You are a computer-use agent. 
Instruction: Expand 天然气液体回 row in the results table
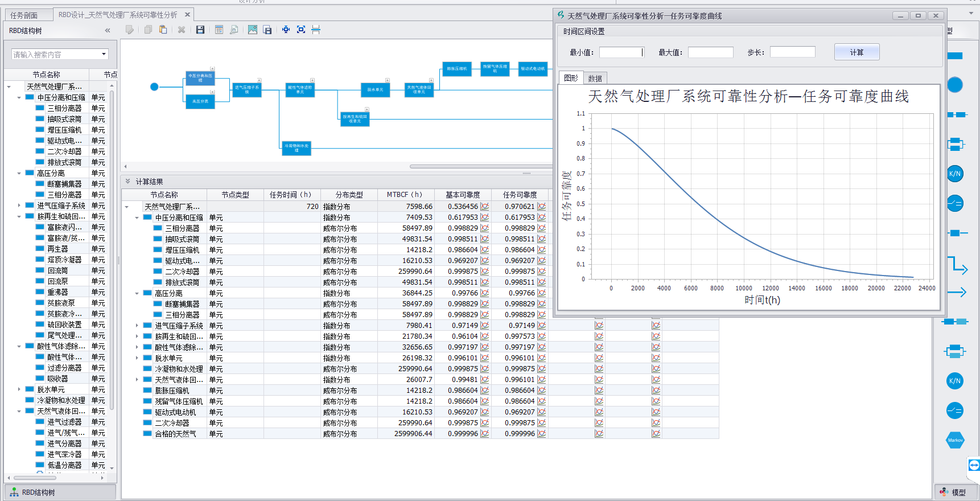click(137, 380)
